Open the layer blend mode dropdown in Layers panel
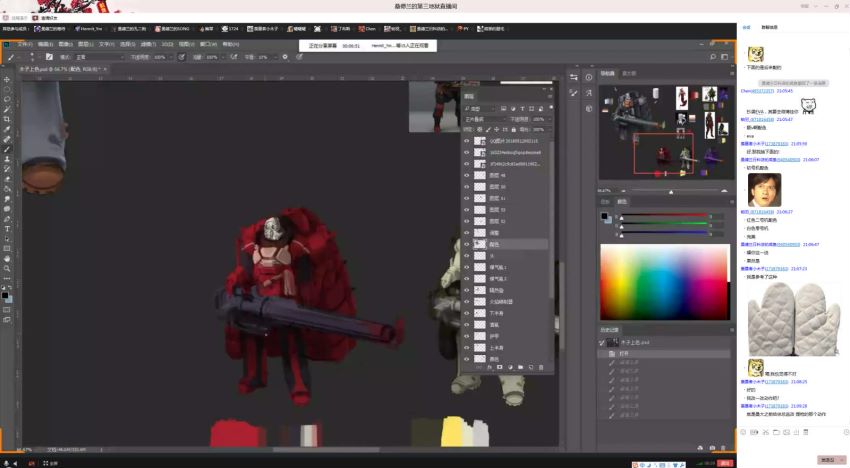 click(485, 119)
